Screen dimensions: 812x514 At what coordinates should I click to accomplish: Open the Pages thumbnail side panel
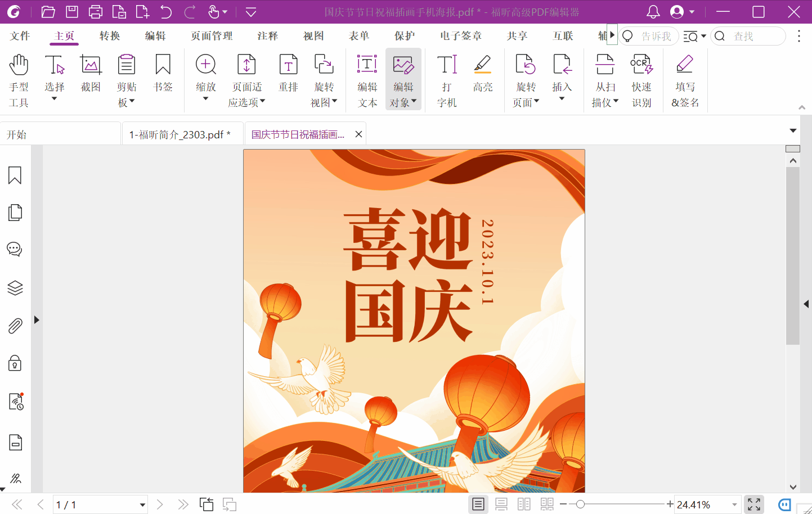15,213
